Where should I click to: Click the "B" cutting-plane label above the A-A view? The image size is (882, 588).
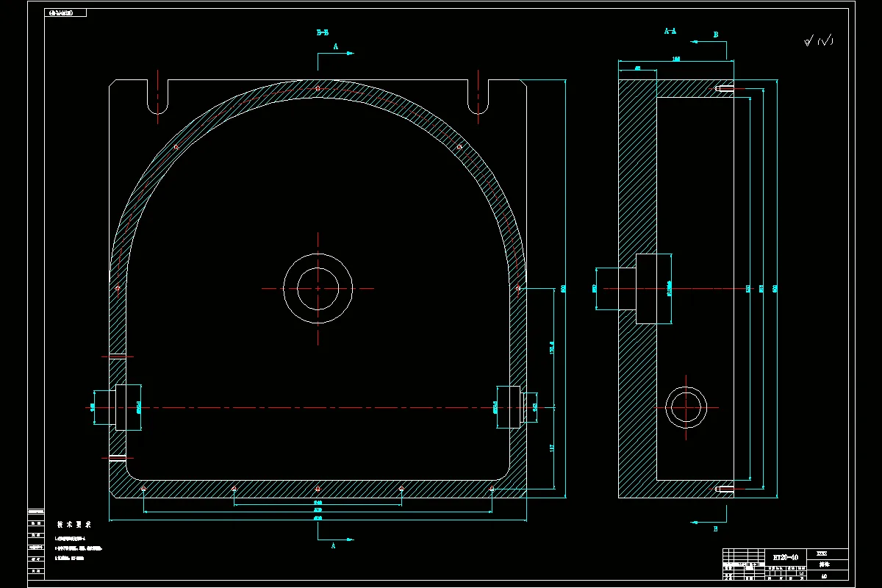(717, 34)
